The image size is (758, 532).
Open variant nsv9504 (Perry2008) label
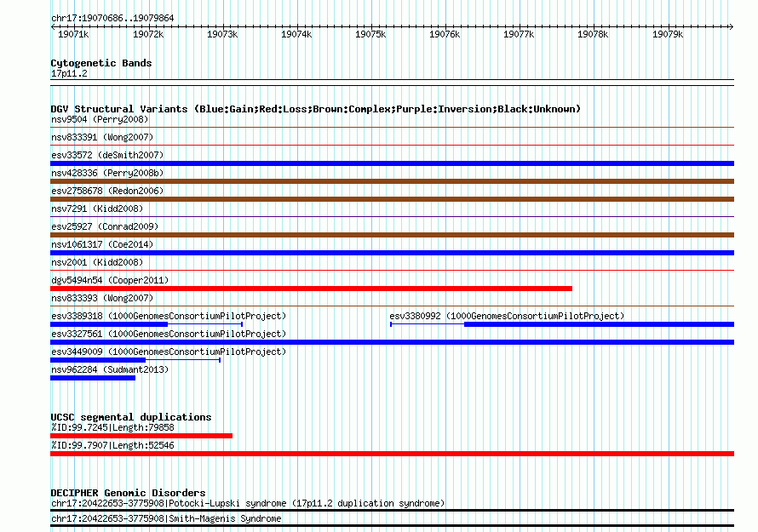100,119
